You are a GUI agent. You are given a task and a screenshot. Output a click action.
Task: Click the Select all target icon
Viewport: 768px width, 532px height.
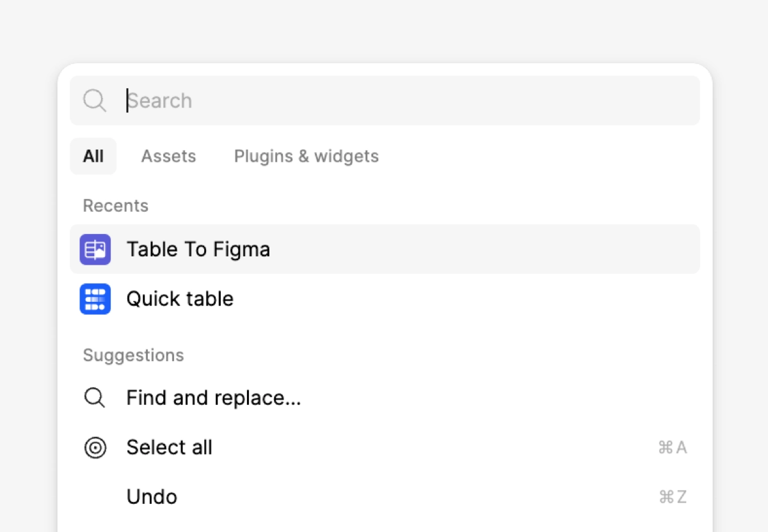(95, 448)
